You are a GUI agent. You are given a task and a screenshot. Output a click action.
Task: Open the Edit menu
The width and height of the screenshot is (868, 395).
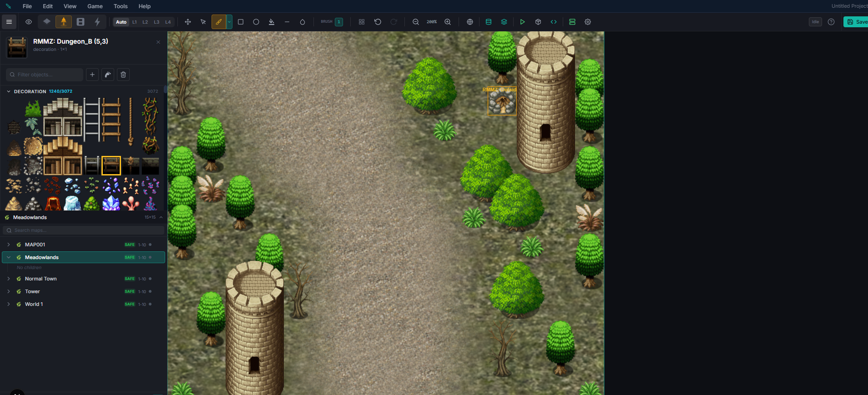coord(48,6)
